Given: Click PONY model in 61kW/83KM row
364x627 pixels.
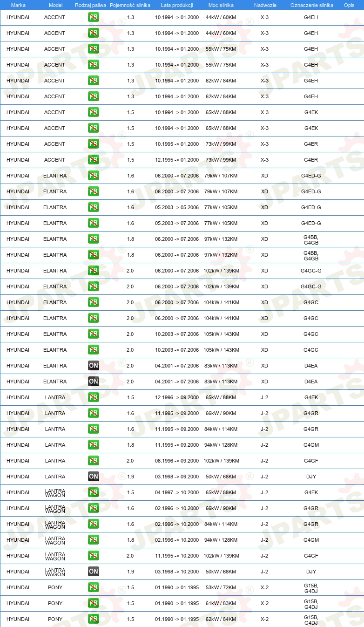Looking at the screenshot, I should pos(55,603).
